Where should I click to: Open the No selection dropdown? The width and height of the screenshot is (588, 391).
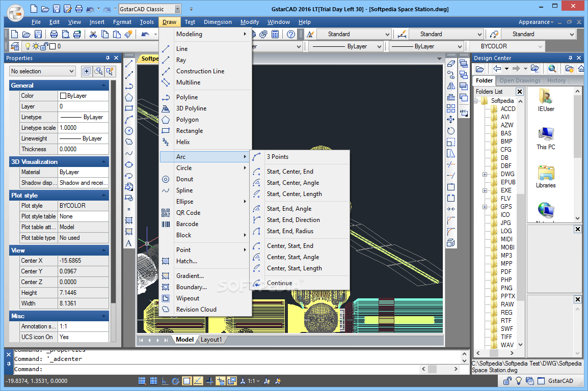tap(42, 71)
